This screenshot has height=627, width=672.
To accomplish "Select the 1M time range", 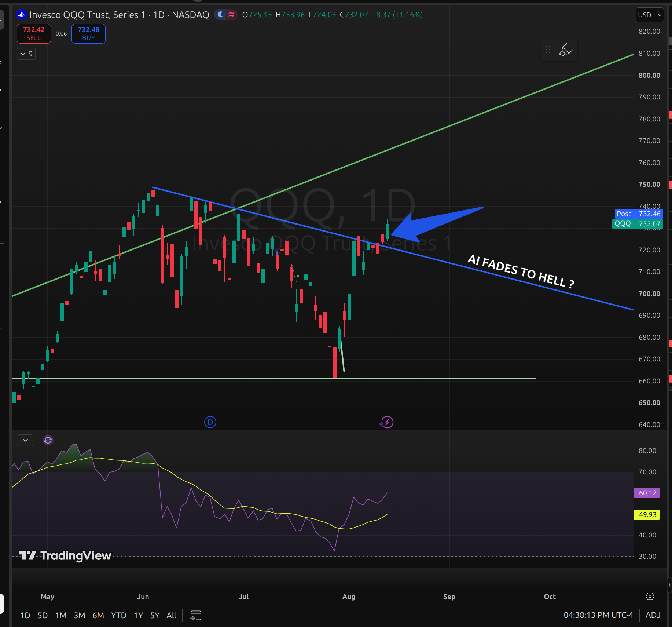I will [61, 615].
